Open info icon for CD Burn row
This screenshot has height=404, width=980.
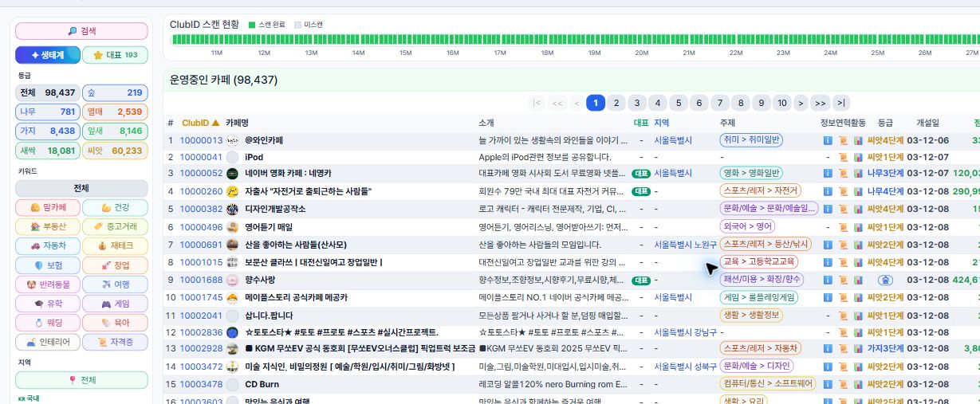(828, 384)
